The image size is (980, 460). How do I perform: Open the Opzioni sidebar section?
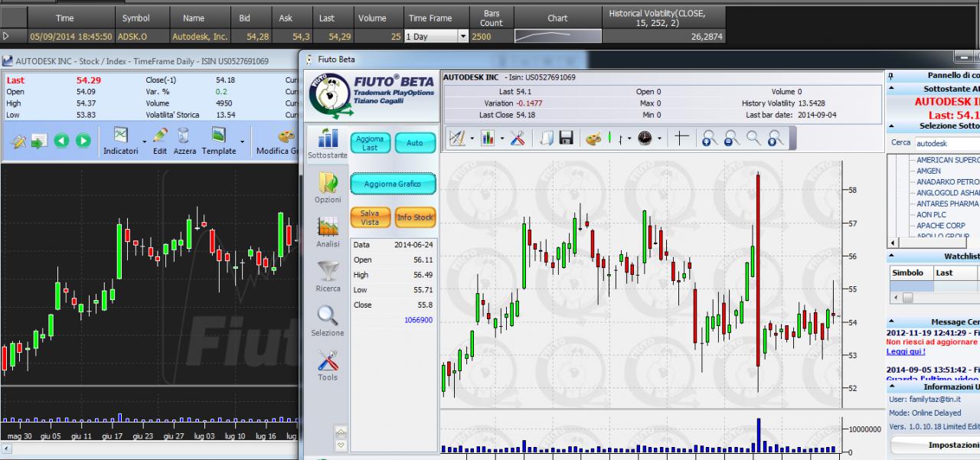(x=328, y=188)
